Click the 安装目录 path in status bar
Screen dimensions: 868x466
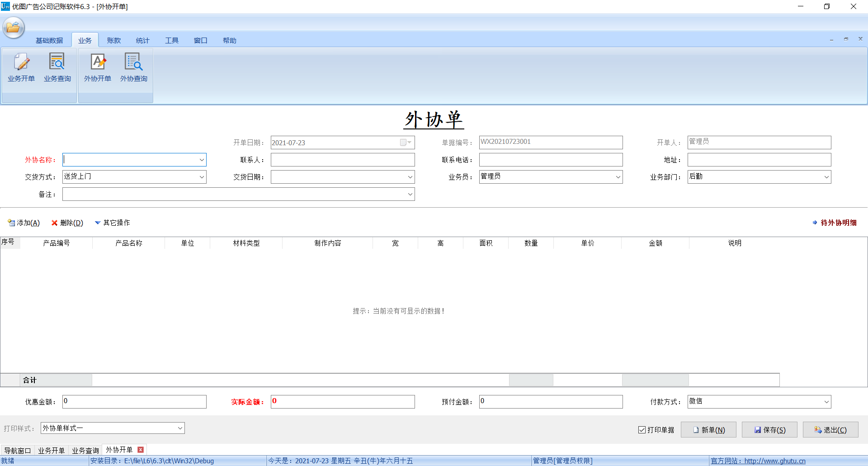click(152, 461)
